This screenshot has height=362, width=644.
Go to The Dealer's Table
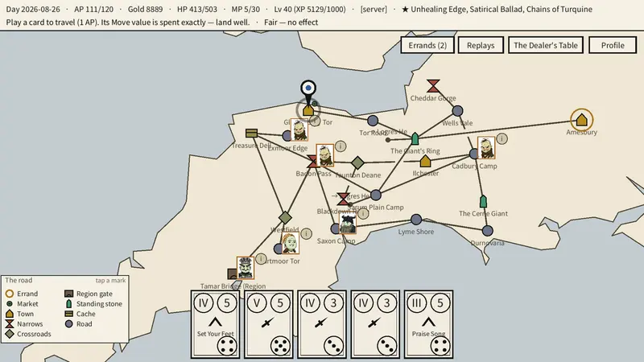[546, 45]
